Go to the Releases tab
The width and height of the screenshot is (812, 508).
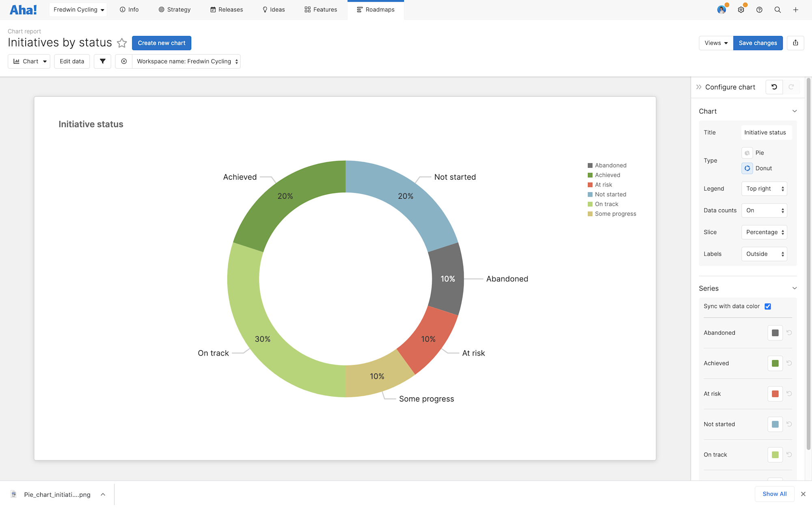[x=227, y=10]
